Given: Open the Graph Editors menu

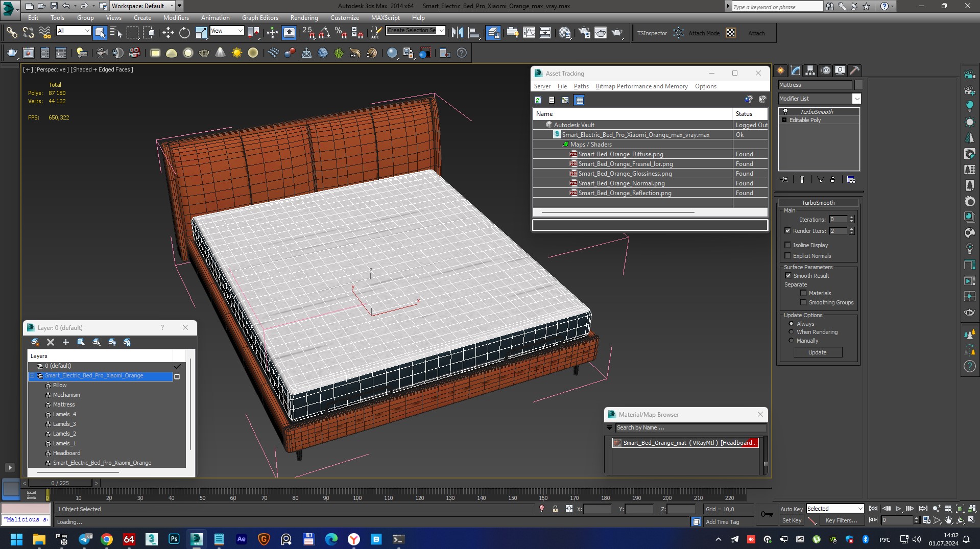Looking at the screenshot, I should [x=260, y=18].
